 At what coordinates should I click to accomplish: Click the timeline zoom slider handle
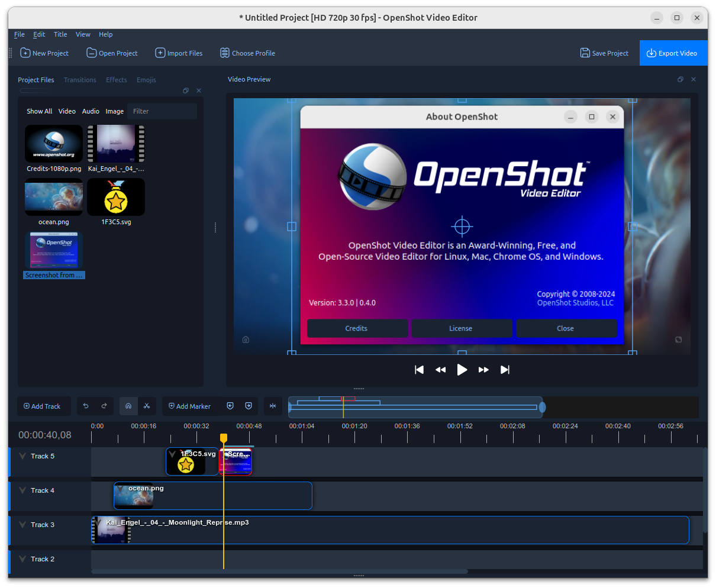[542, 406]
